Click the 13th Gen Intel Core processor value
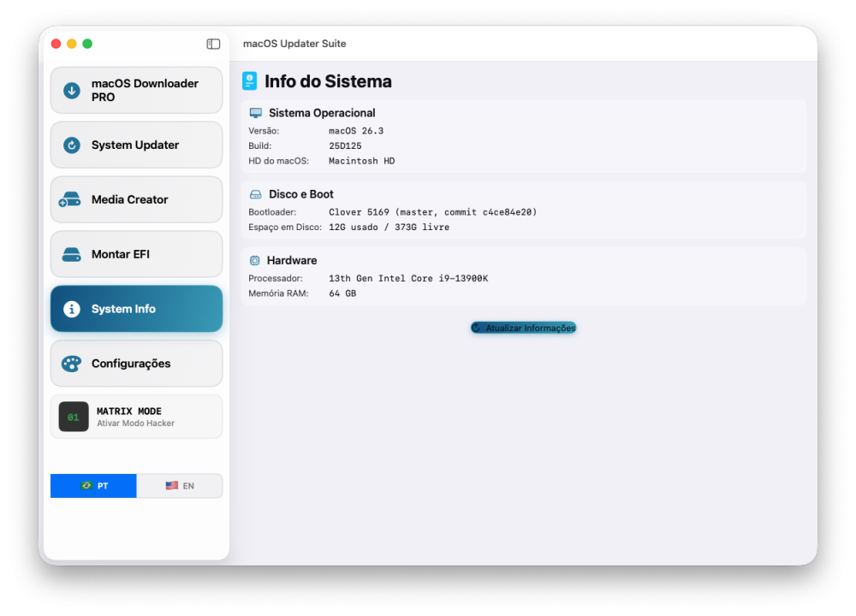This screenshot has width=856, height=616. [x=408, y=278]
